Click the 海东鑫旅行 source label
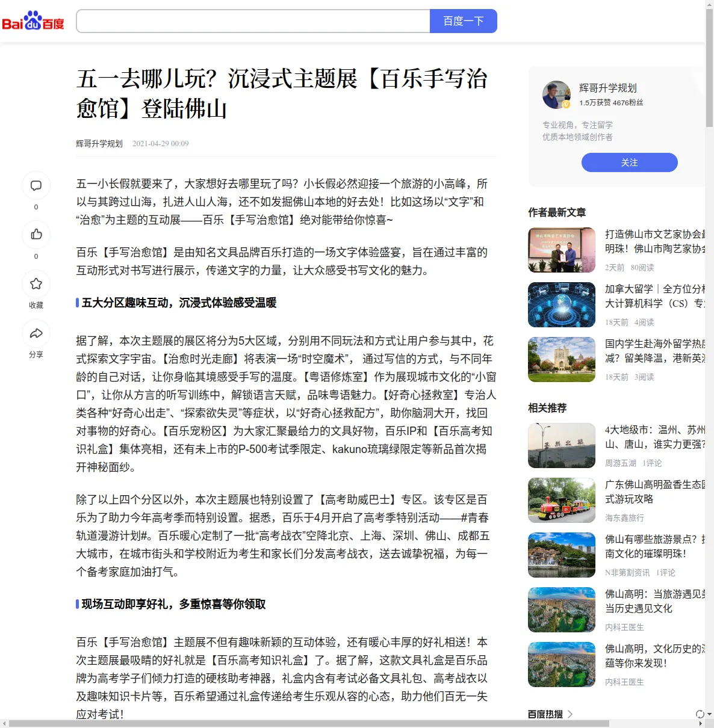714x728 pixels. 624,518
